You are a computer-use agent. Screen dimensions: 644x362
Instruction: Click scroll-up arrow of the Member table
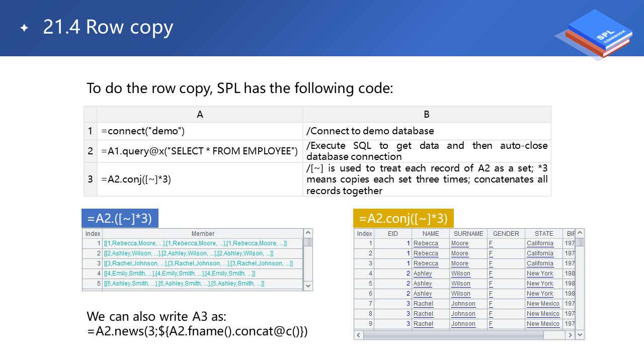[308, 233]
